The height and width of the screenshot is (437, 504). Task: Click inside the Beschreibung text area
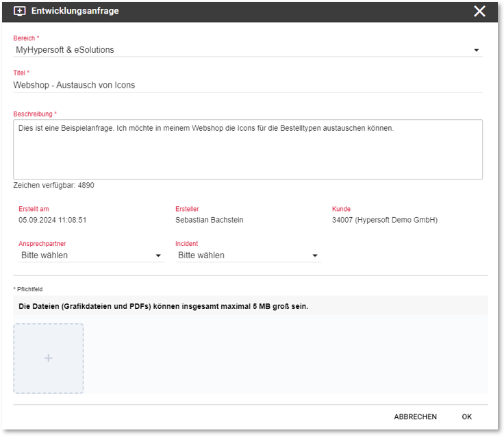[248, 149]
